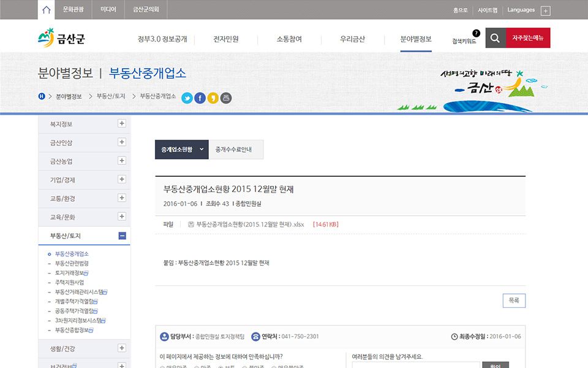Open 전자민원 main menu

coord(226,39)
